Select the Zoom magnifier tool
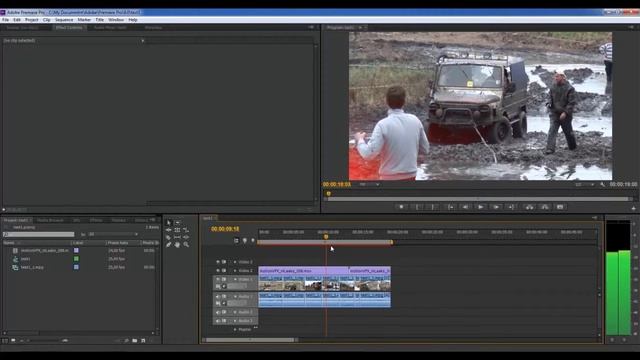Viewport: 640px width, 360px height. [186, 245]
